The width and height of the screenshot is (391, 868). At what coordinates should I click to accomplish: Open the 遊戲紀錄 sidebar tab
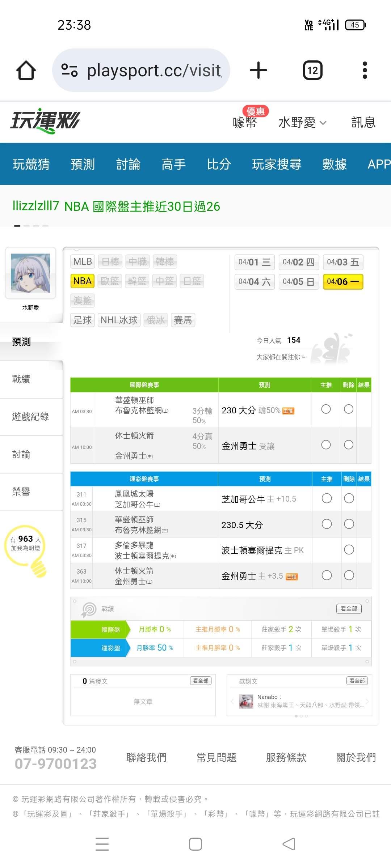(x=31, y=417)
